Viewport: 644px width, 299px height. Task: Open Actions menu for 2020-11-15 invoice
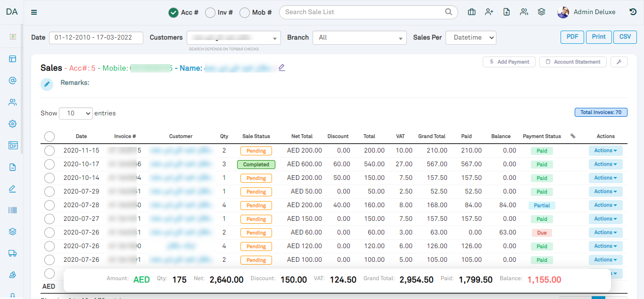[606, 151]
